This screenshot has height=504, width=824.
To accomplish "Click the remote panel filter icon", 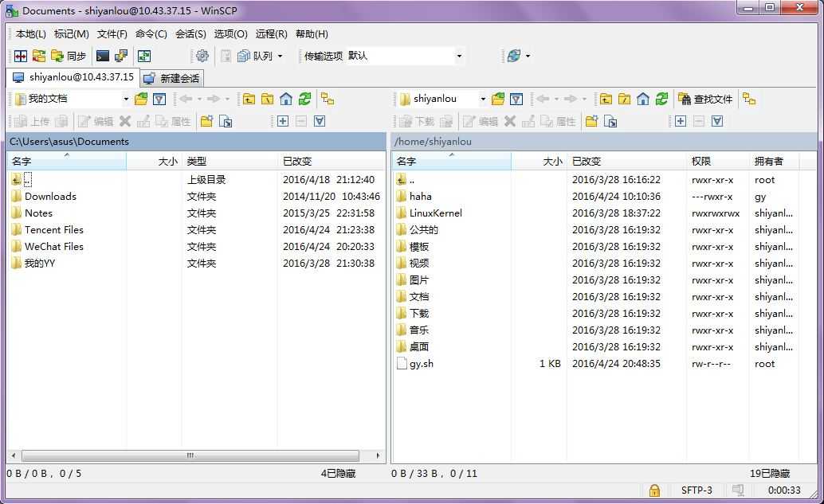I will click(x=516, y=99).
